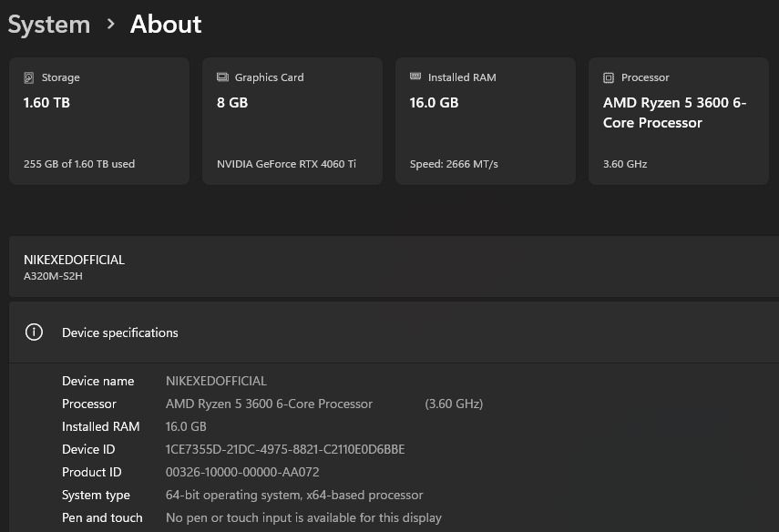Click '255 GB of 1.60 TB used' text
Image resolution: width=779 pixels, height=532 pixels.
click(79, 164)
